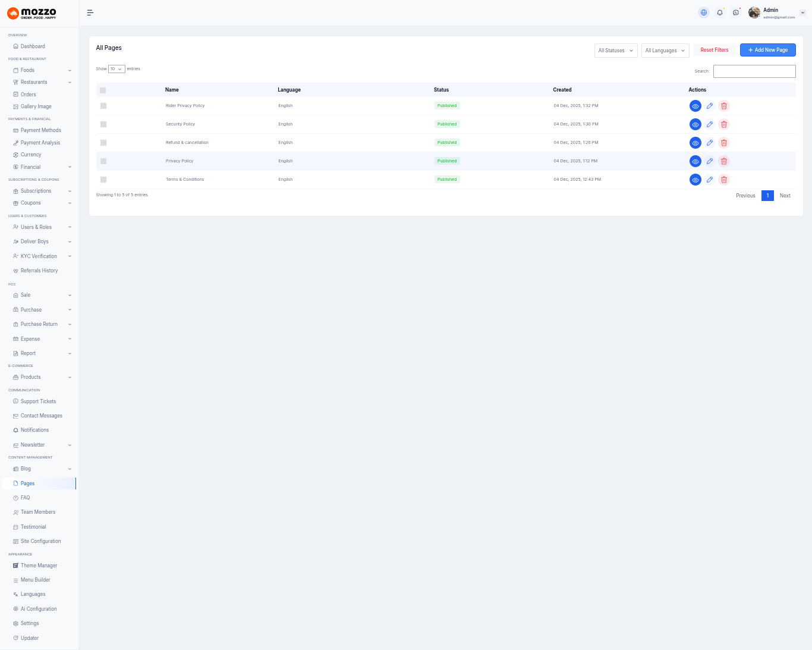The height and width of the screenshot is (650, 812).
Task: View the Rider Privacy Policy page
Action: (695, 106)
